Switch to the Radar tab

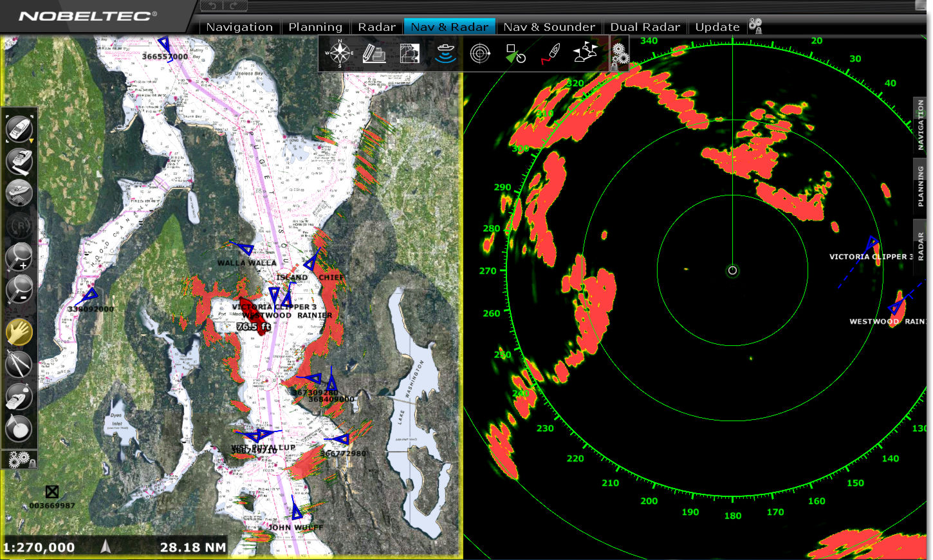pyautogui.click(x=377, y=27)
